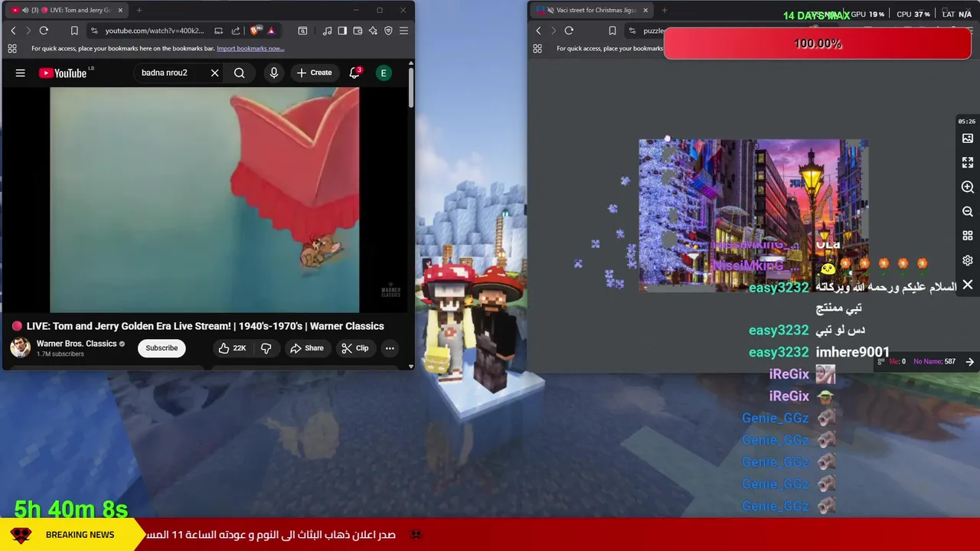The height and width of the screenshot is (551, 980).
Task: Search with your voice microphone button
Action: click(274, 73)
